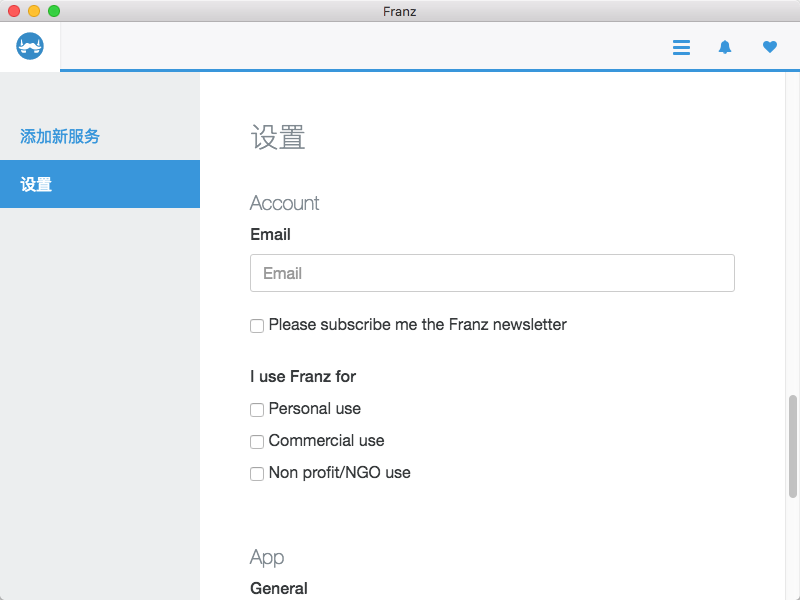Click the 'General' label
Screen dimensions: 800x600
click(279, 588)
